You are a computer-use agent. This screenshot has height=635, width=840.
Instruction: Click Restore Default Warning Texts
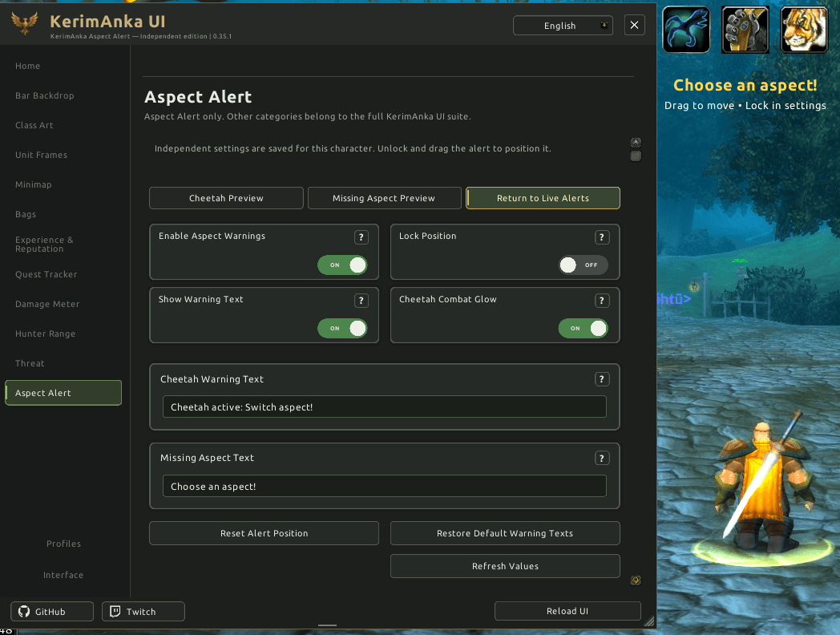point(505,533)
